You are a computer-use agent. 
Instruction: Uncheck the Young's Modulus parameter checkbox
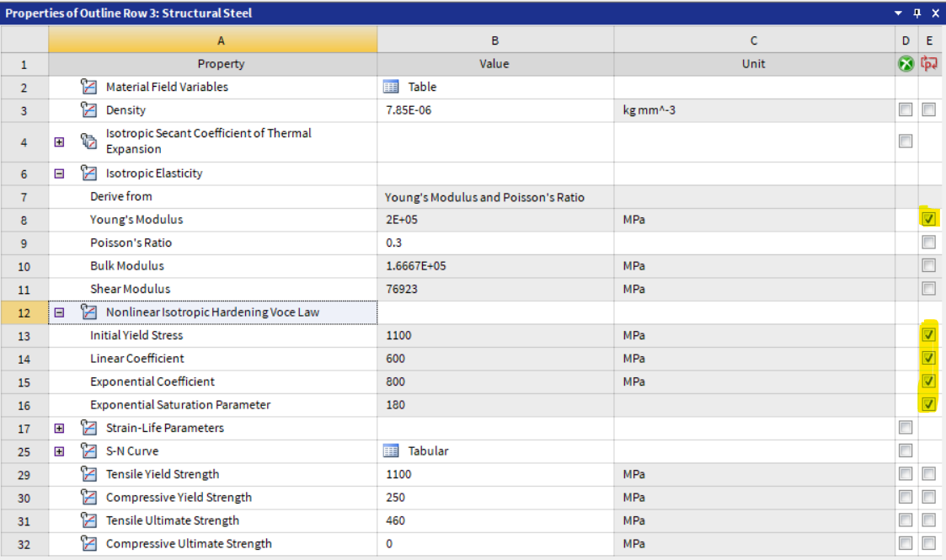click(927, 218)
